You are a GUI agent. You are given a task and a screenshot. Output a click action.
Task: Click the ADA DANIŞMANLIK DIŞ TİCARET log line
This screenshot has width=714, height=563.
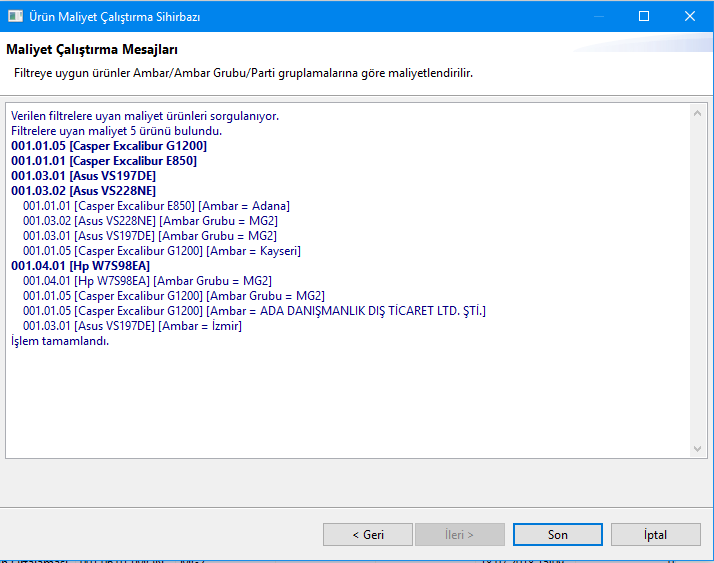(254, 311)
